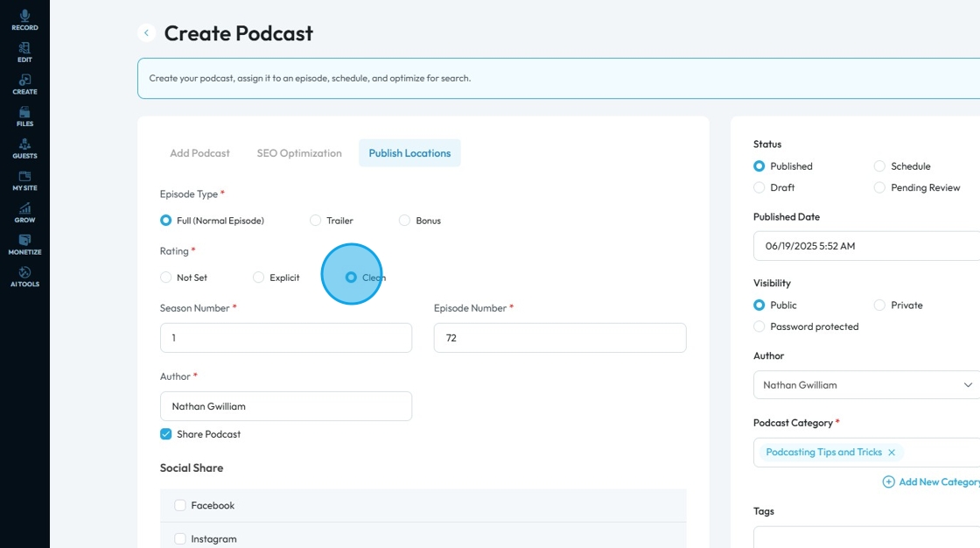The image size is (980, 548).
Task: Open the AI Tools section
Action: [x=24, y=277]
